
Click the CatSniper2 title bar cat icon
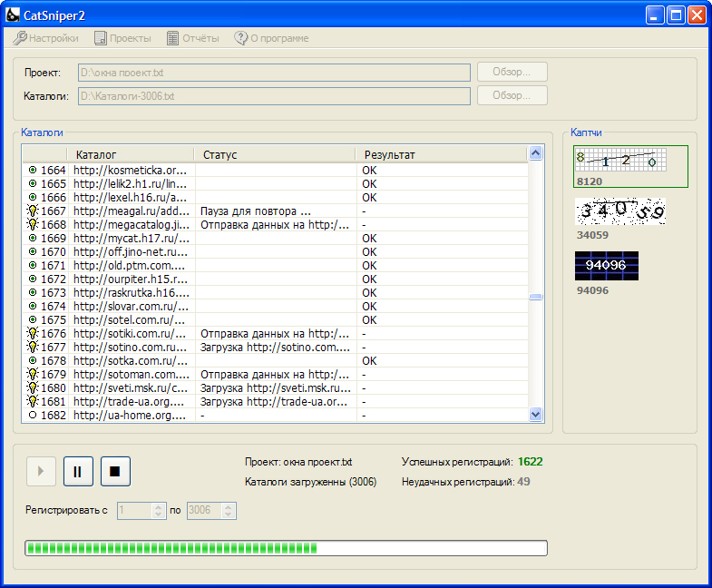click(x=14, y=14)
